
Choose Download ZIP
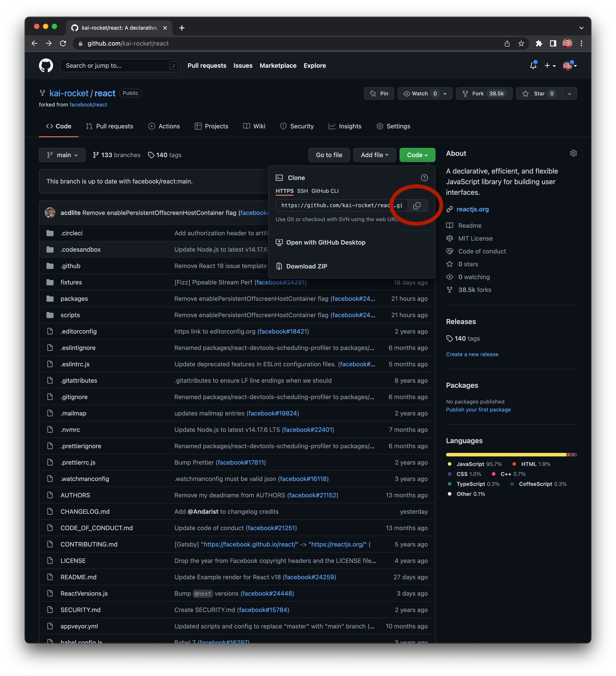pos(301,266)
